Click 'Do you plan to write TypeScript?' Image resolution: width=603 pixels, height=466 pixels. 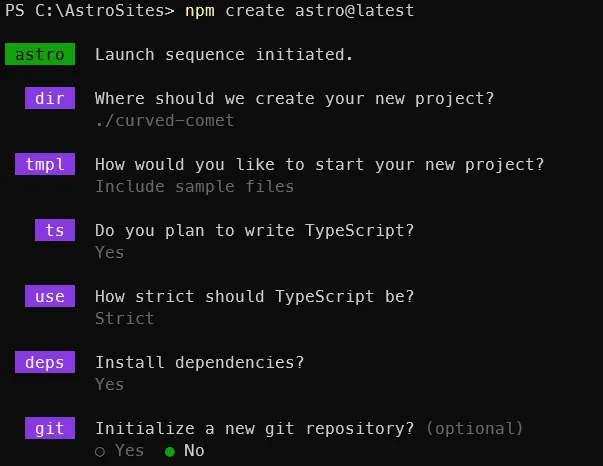tap(255, 231)
